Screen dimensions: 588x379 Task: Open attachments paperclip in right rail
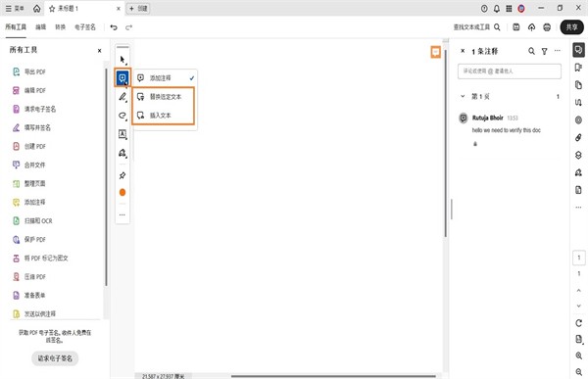tap(578, 137)
